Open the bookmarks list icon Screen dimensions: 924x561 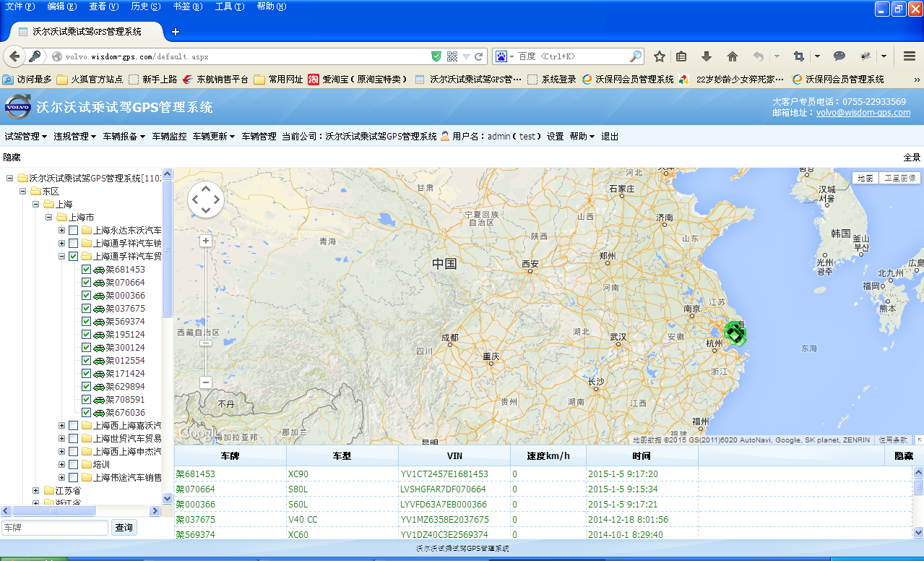point(681,56)
